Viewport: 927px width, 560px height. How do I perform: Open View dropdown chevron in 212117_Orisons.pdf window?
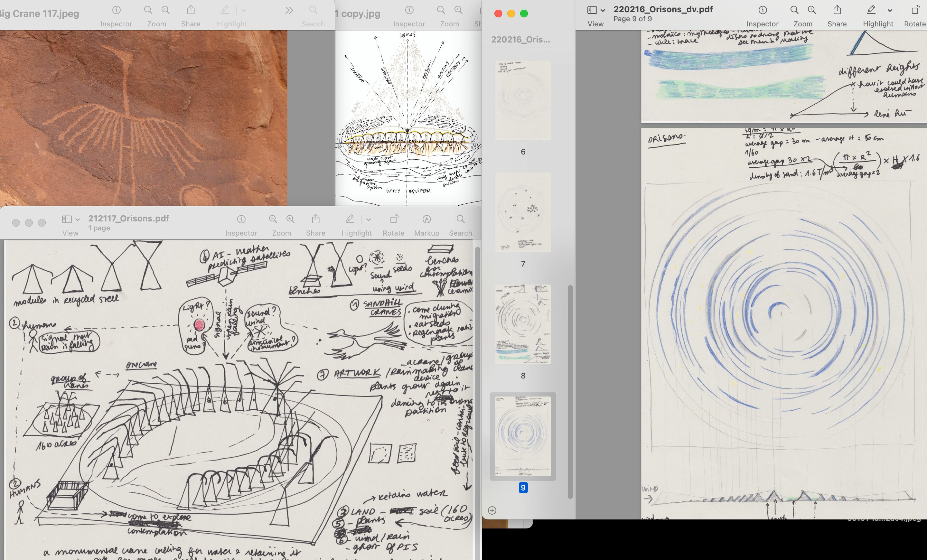click(78, 219)
